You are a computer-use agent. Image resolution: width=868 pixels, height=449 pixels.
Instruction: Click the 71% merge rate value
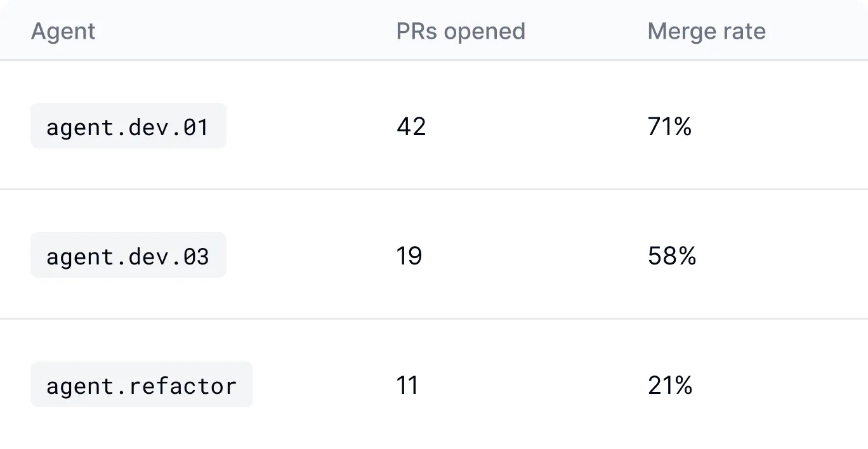669,127
